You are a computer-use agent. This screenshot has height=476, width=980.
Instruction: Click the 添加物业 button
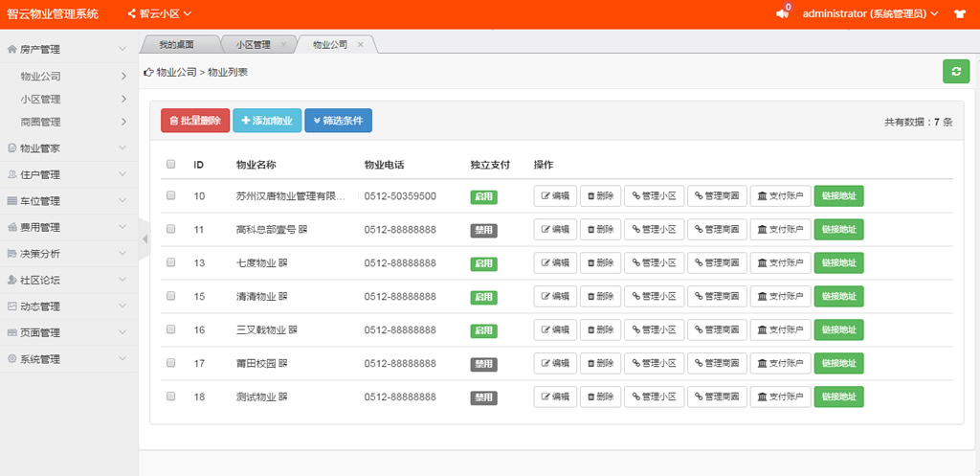point(267,121)
